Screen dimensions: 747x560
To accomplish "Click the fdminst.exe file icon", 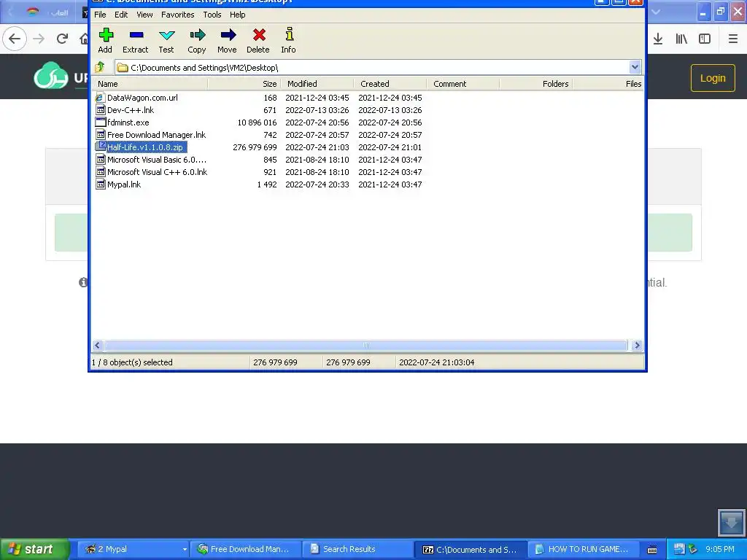I will point(100,122).
